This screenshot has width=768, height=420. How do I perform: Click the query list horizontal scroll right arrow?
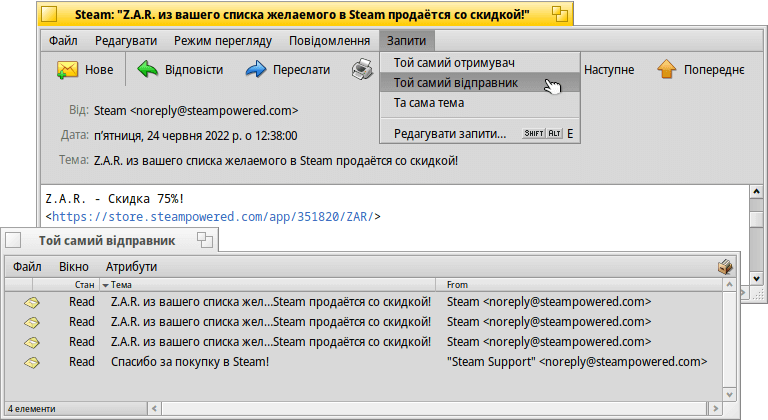pyautogui.click(x=715, y=408)
